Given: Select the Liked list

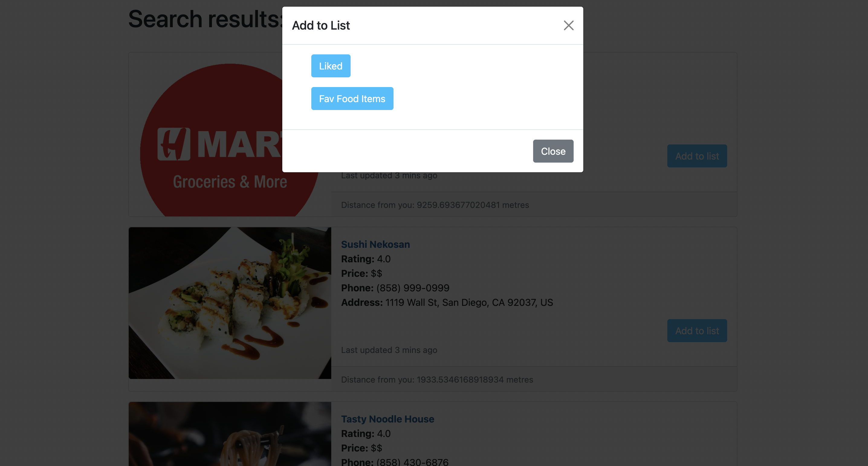Looking at the screenshot, I should [x=331, y=66].
